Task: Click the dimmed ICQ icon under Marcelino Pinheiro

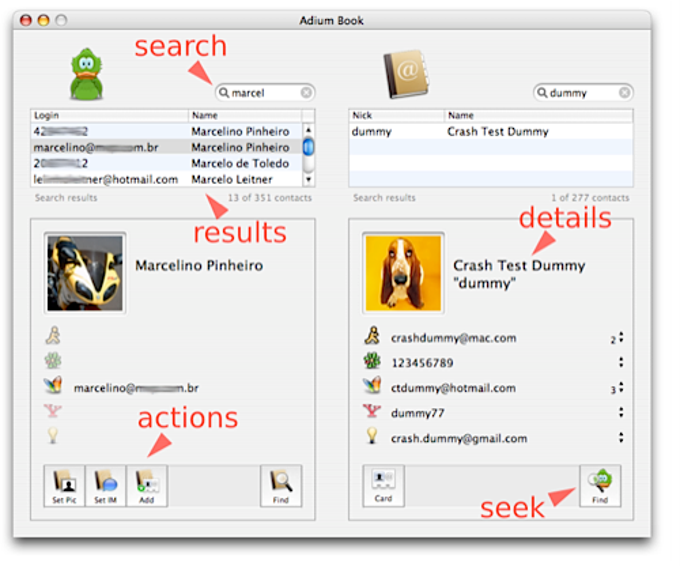Action: tap(53, 360)
